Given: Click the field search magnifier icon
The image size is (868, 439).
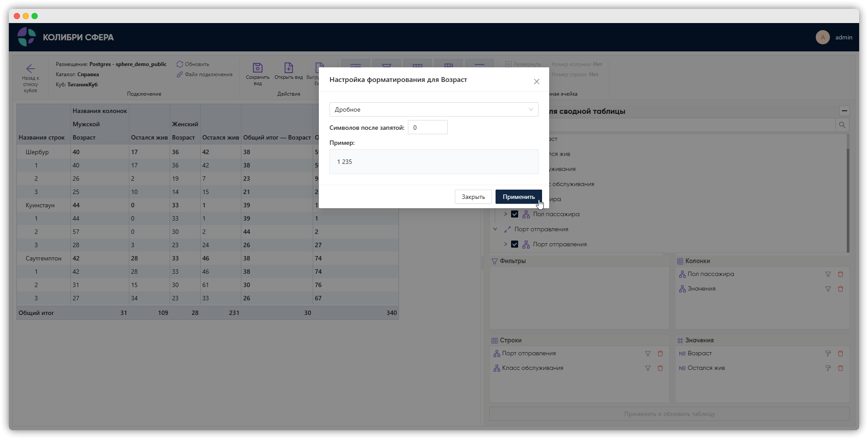Looking at the screenshot, I should (x=842, y=125).
